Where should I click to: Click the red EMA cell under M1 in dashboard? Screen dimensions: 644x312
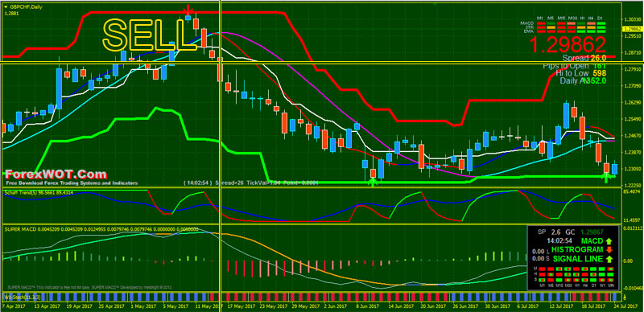coord(541,31)
